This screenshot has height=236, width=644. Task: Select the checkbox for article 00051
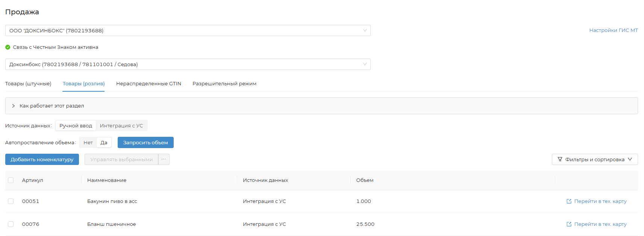tap(11, 201)
